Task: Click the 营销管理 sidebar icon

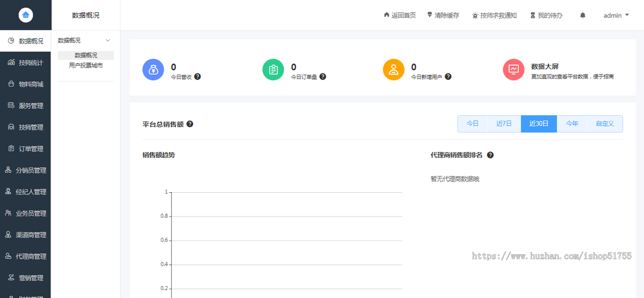Action: pos(11,277)
